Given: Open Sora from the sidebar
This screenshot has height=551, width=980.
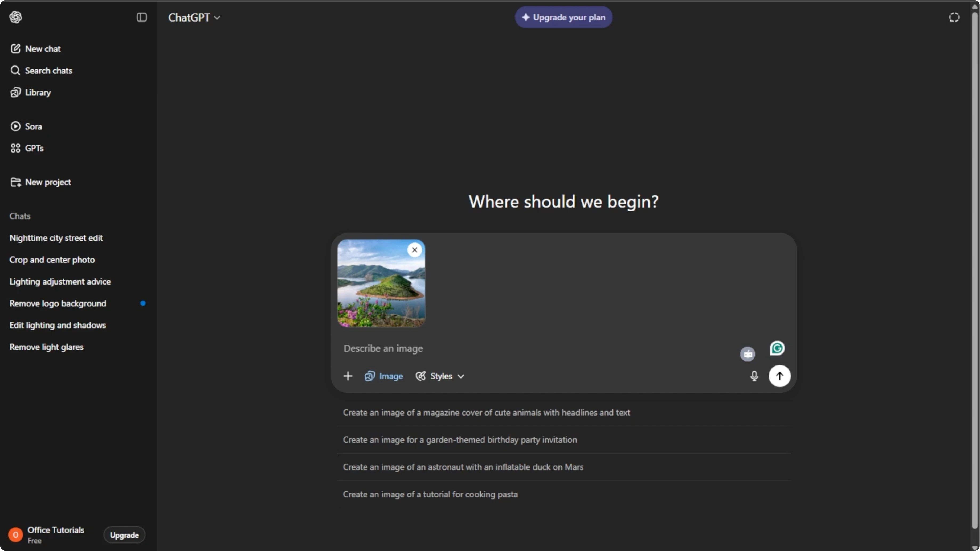Looking at the screenshot, I should (x=26, y=126).
